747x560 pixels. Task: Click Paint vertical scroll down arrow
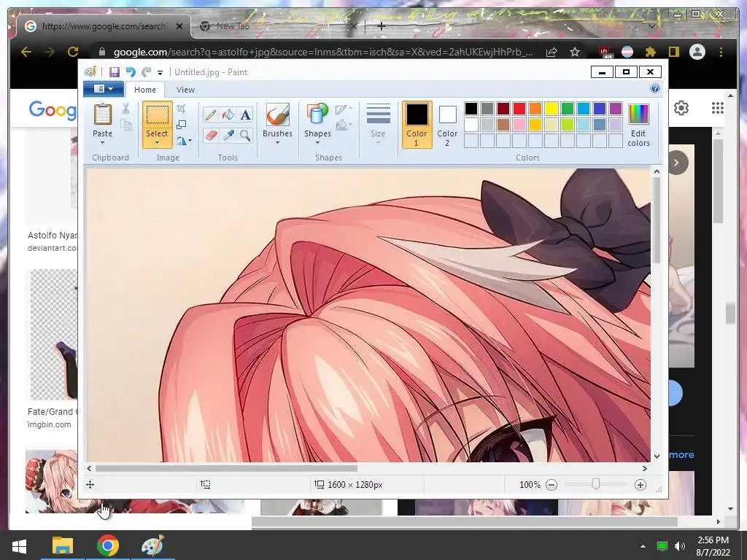(657, 456)
